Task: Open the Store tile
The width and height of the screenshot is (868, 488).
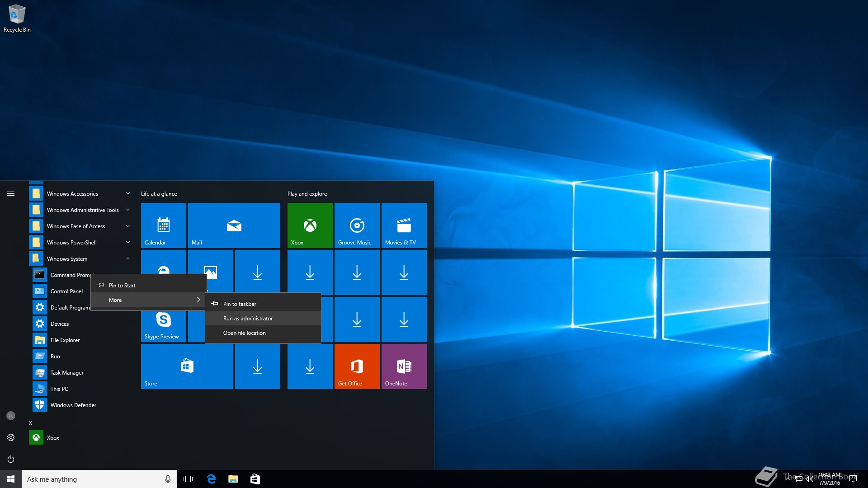Action: [x=187, y=366]
